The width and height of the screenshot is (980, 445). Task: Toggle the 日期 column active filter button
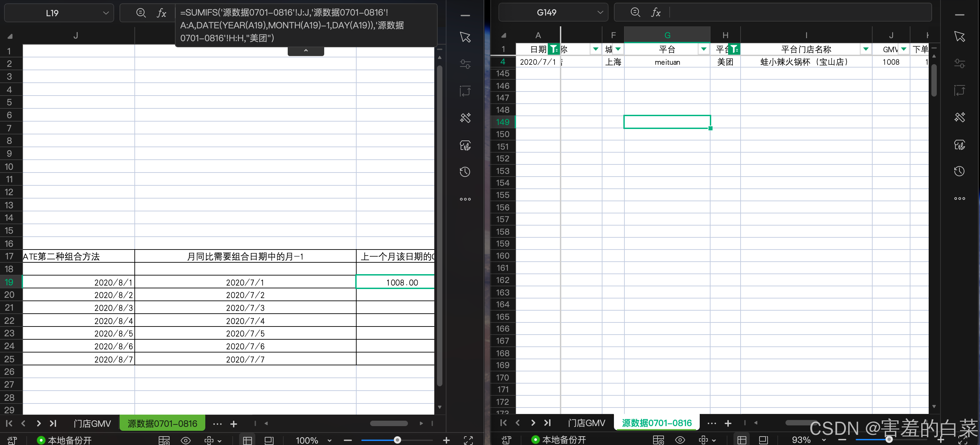[554, 49]
